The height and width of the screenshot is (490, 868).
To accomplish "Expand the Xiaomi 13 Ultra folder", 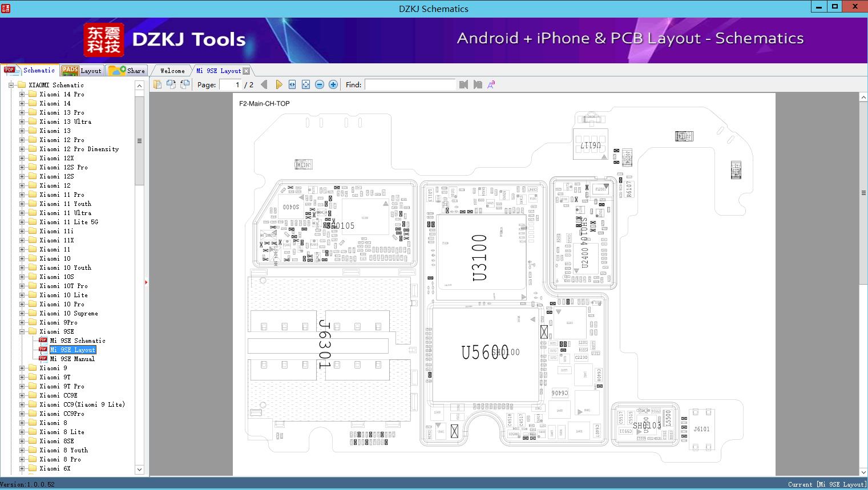I will 22,122.
